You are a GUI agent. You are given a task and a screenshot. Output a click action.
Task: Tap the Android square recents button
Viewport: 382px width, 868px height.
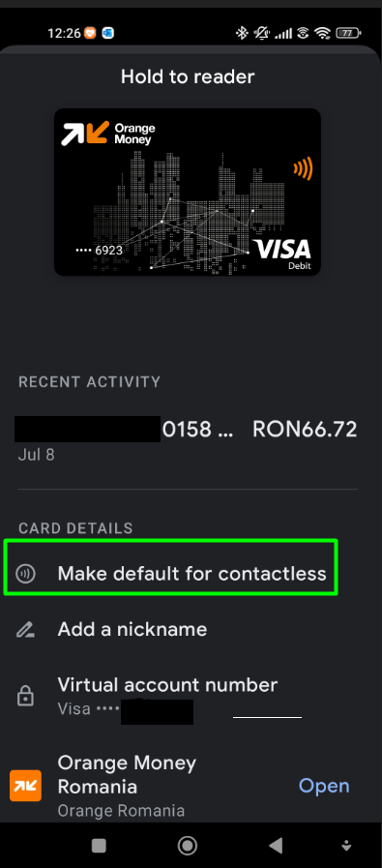(x=99, y=846)
